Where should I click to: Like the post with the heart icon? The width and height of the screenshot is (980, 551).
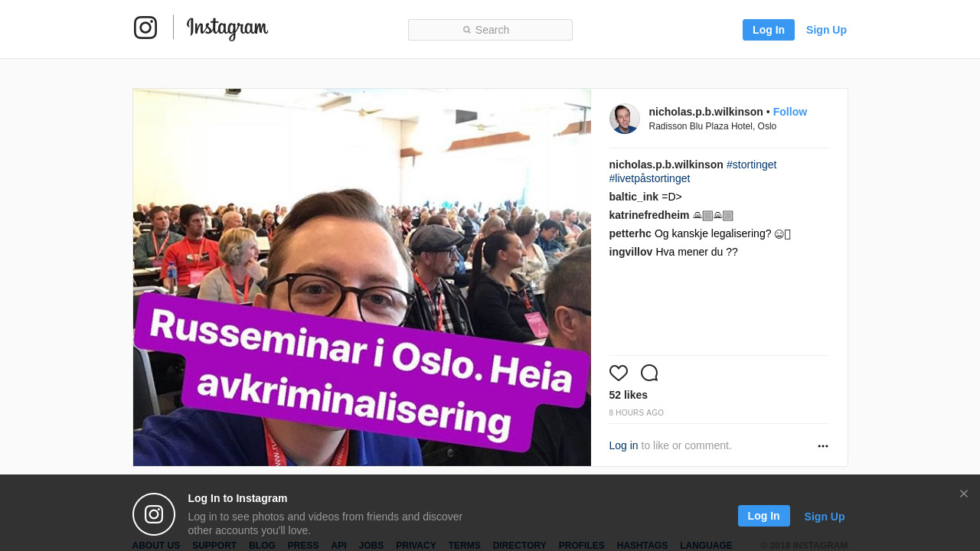619,373
